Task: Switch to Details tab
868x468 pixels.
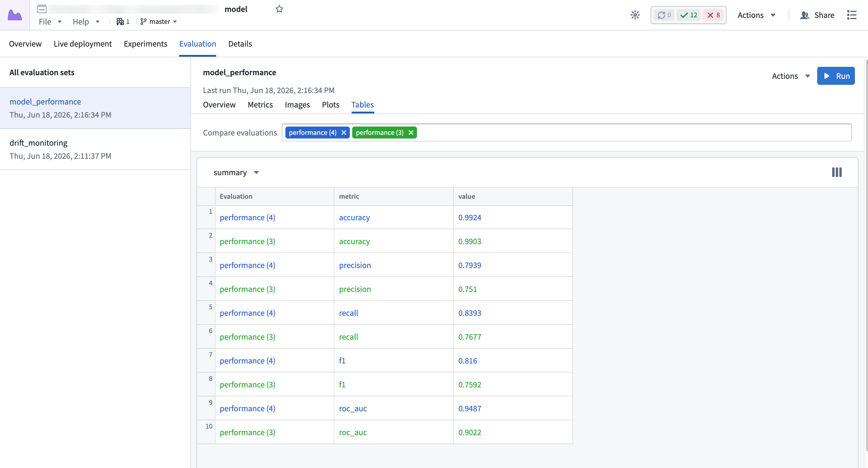Action: tap(240, 44)
